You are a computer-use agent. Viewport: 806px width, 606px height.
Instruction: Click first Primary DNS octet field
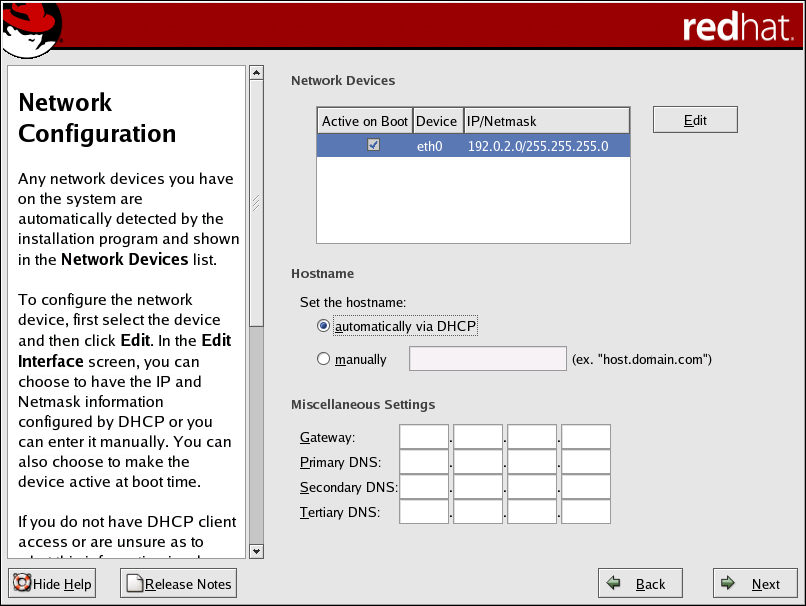424,462
